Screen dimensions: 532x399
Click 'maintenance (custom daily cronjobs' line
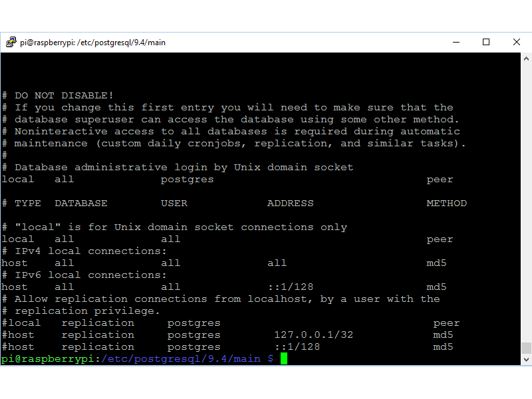pyautogui.click(x=233, y=144)
